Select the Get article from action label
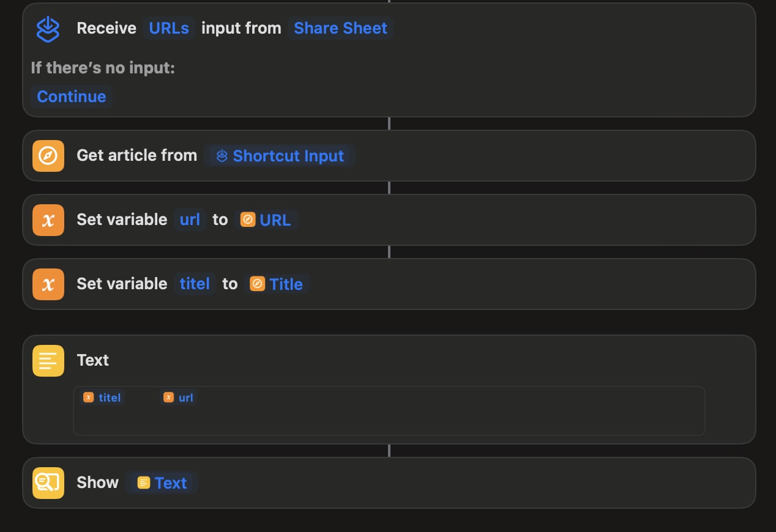This screenshot has width=776, height=532. point(136,155)
